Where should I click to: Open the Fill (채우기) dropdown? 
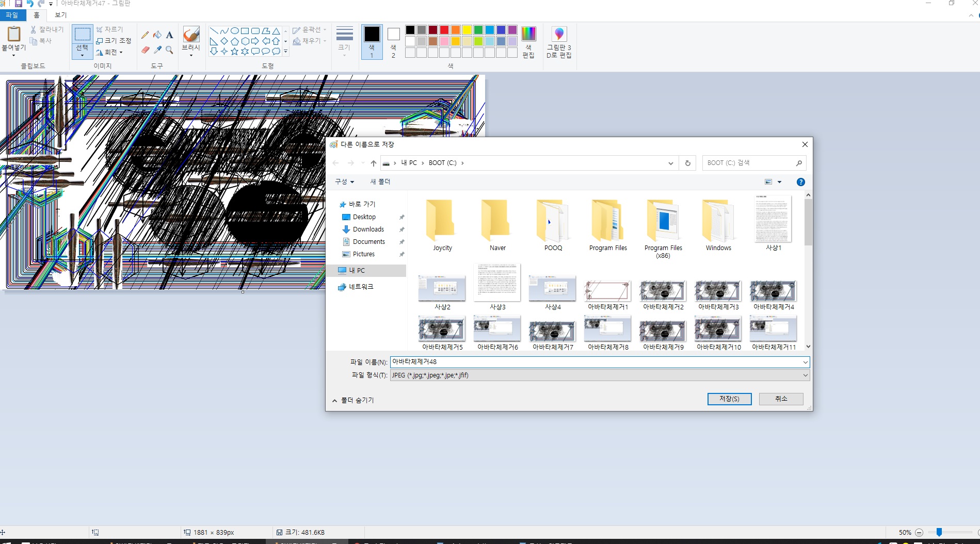coord(309,41)
